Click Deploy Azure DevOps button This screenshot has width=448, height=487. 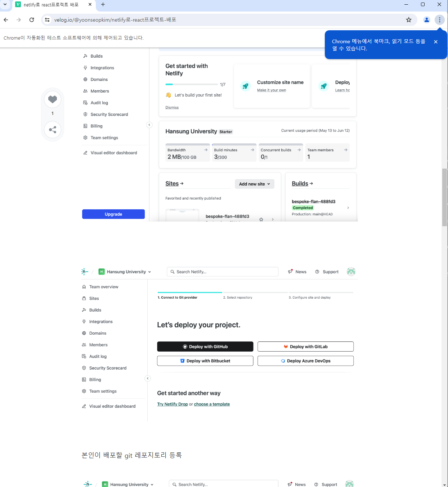(x=305, y=361)
